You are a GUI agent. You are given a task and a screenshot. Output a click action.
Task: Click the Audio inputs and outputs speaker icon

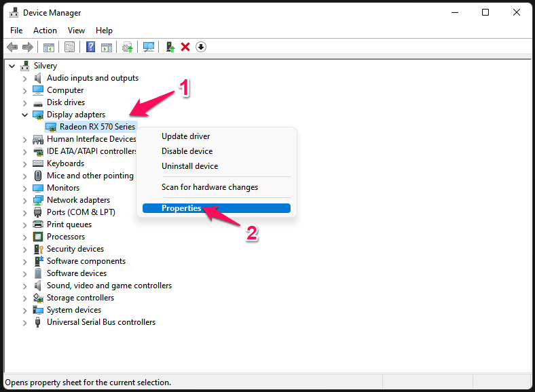(x=38, y=78)
